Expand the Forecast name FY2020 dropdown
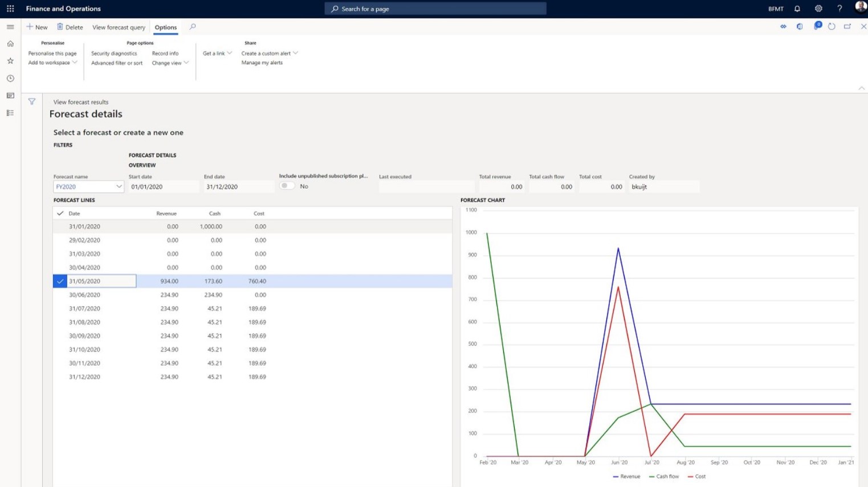Viewport: 868px width, 487px height. 119,187
